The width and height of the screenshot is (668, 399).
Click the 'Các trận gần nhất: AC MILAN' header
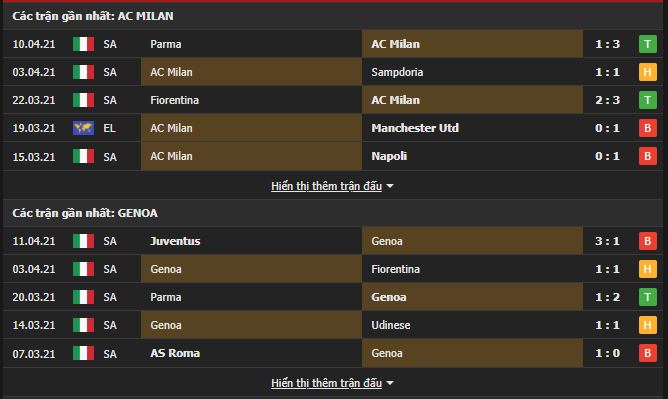pos(93,16)
